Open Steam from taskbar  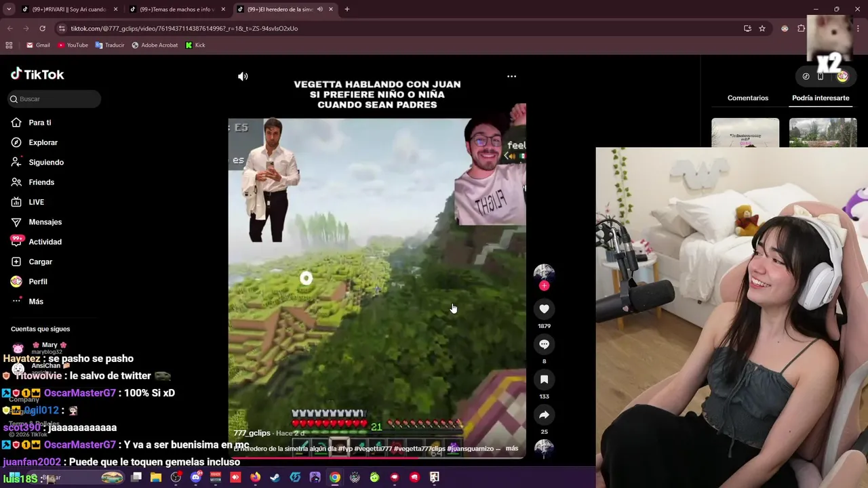click(275, 477)
